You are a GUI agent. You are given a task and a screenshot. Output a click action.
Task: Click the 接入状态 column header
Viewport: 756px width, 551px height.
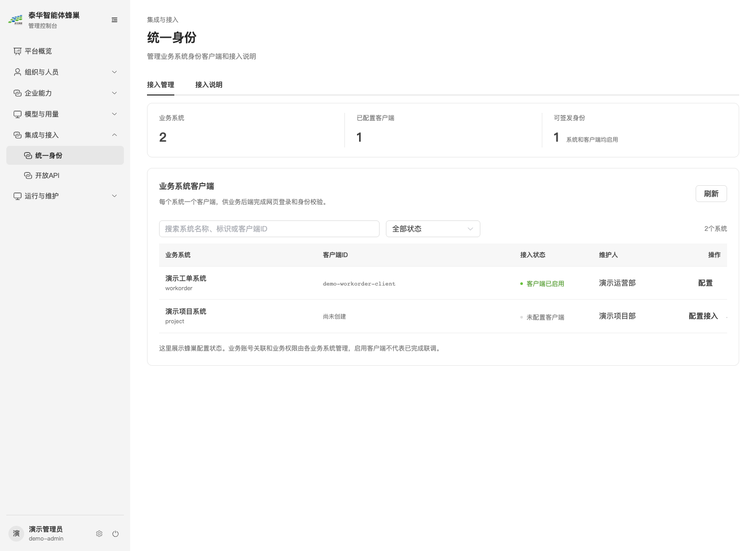[x=533, y=255]
